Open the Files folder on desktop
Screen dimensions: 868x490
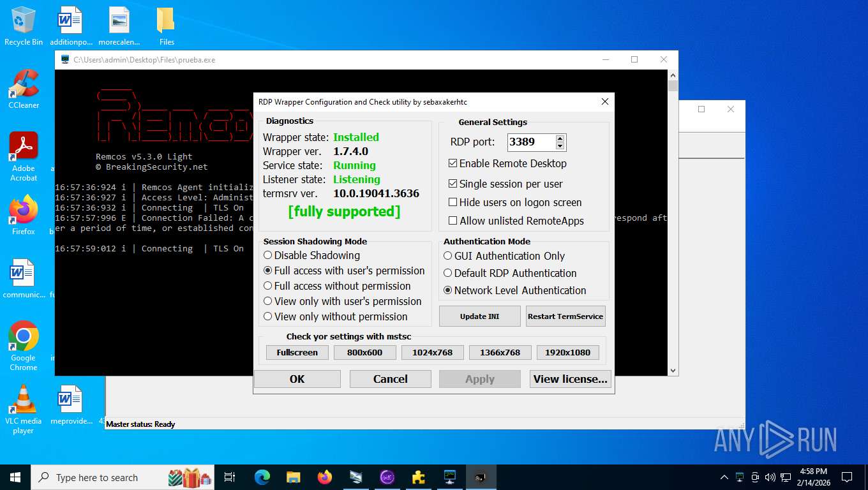pos(167,26)
